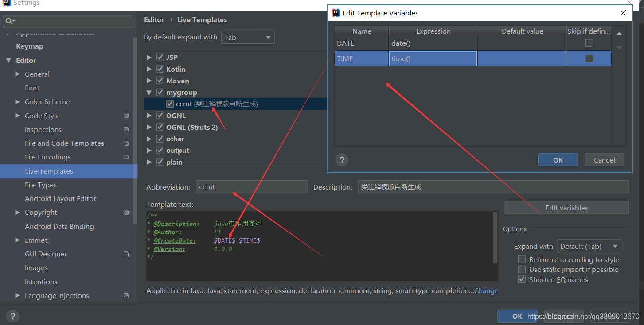The height and width of the screenshot is (325, 644).
Task: Click the Description input field
Action: click(493, 187)
